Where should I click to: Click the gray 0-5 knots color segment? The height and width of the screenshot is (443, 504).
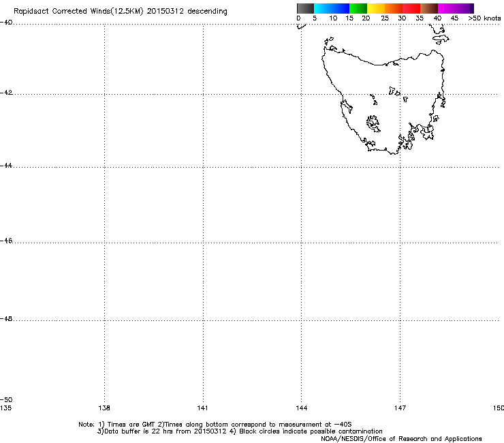[305, 8]
